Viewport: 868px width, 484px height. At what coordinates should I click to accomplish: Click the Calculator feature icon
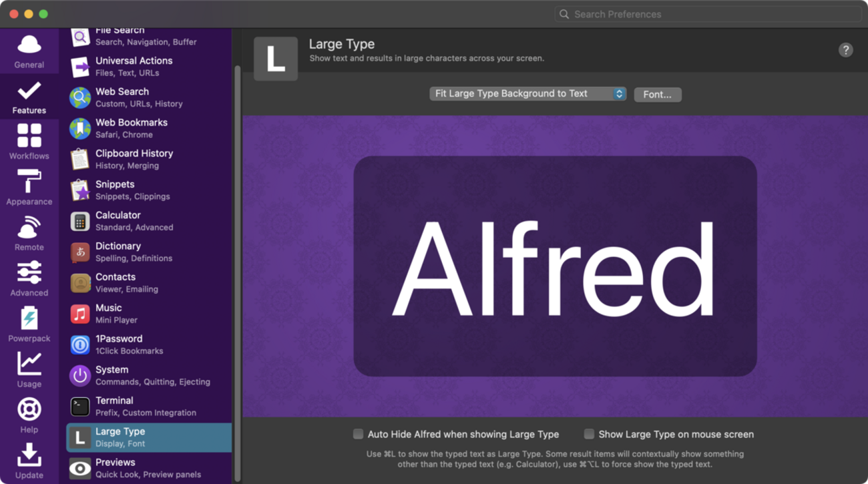[80, 221]
